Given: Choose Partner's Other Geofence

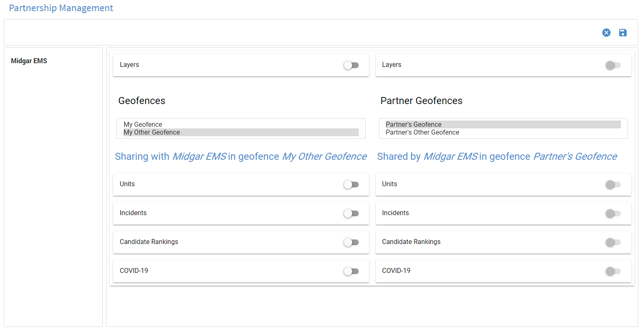Looking at the screenshot, I should click(x=422, y=132).
